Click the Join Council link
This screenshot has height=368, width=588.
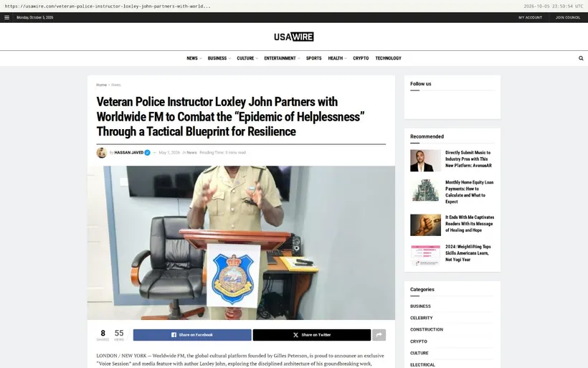pyautogui.click(x=568, y=18)
